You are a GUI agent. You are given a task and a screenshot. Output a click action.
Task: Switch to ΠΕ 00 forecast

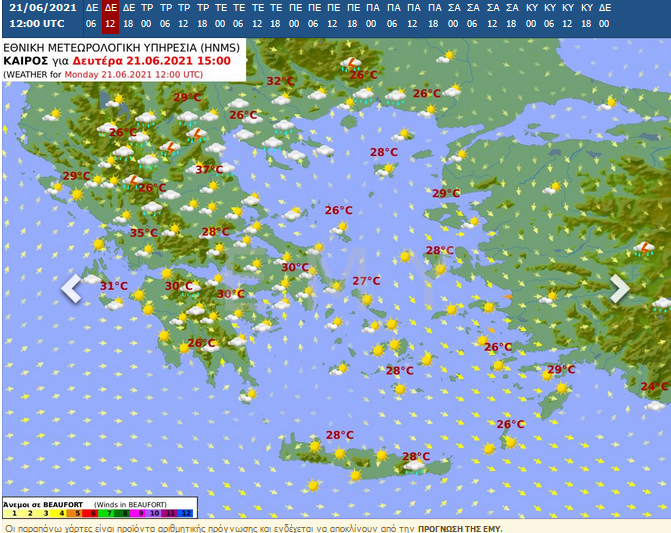(295, 16)
